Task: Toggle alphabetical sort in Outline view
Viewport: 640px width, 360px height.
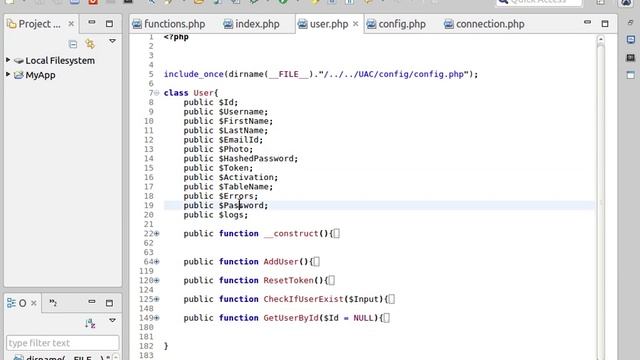Action: click(x=90, y=324)
